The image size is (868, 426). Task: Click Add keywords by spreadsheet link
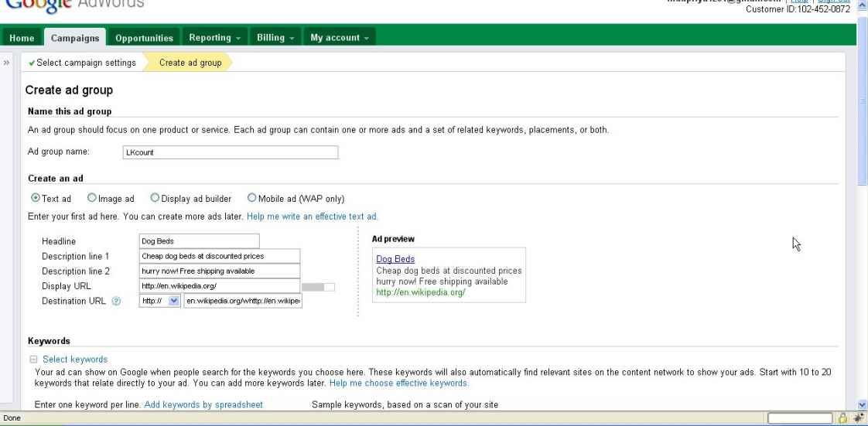203,404
